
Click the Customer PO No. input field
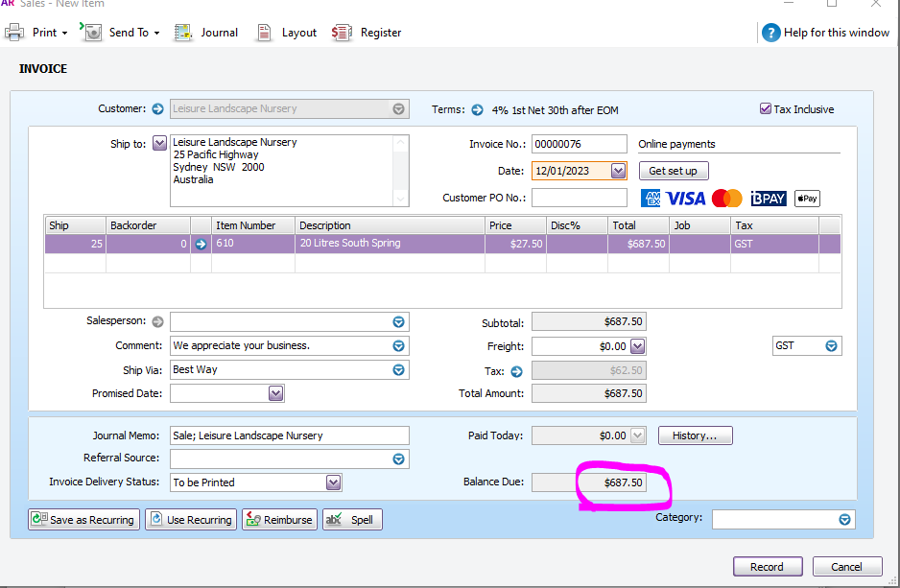point(579,198)
